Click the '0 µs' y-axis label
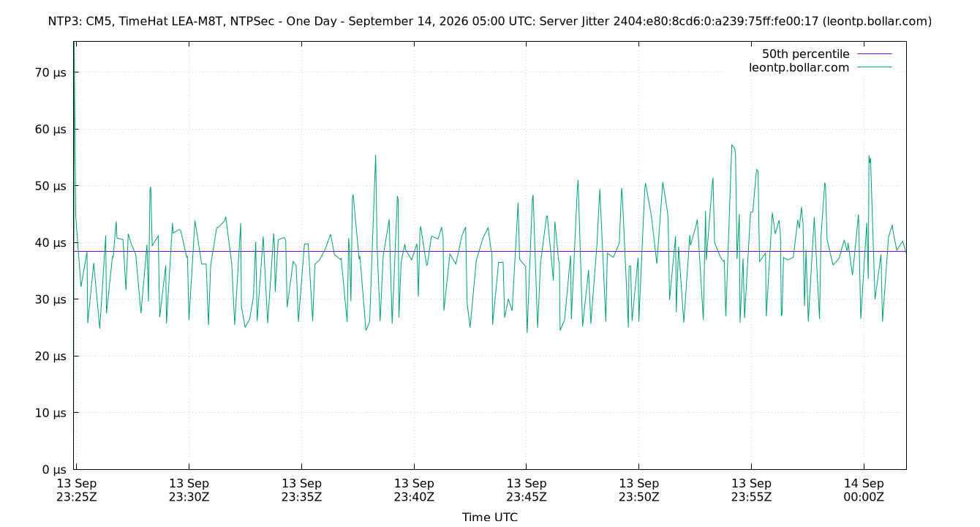Image resolution: width=980 pixels, height=527 pixels. click(53, 470)
